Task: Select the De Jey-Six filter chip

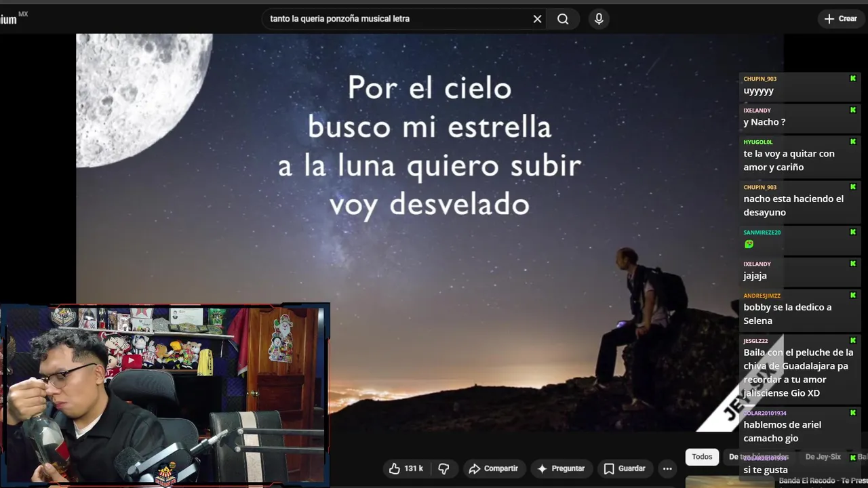Action: point(823,457)
